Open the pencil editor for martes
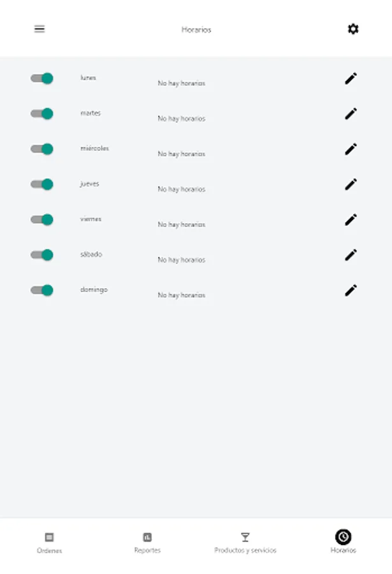This screenshot has height=574, width=392. click(x=350, y=114)
